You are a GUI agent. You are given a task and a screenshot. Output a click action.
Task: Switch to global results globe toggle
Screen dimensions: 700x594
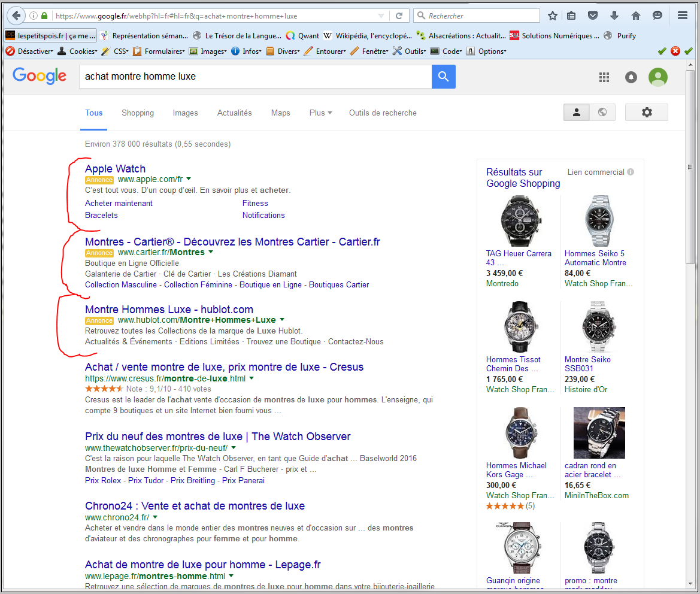[x=602, y=113]
